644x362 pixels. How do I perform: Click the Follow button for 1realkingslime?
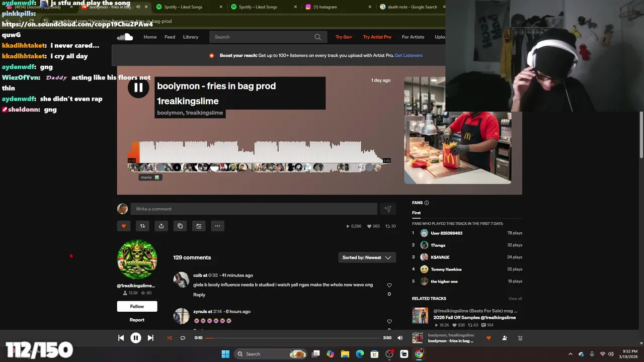(137, 306)
